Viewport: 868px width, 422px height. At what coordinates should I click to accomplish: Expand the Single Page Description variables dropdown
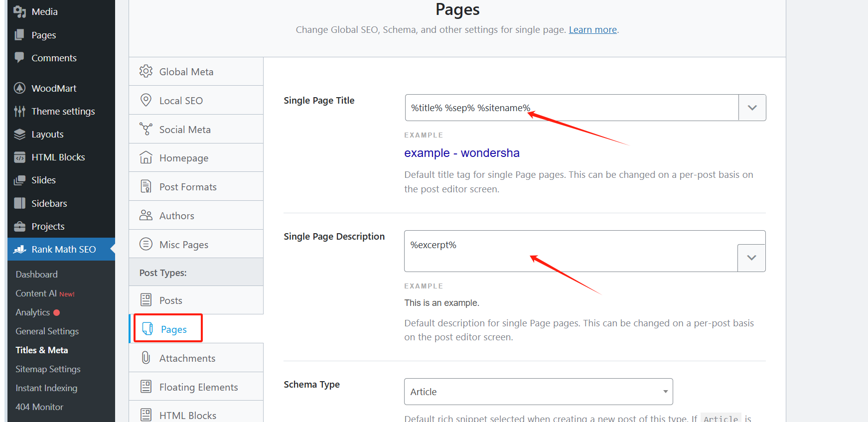pos(751,258)
